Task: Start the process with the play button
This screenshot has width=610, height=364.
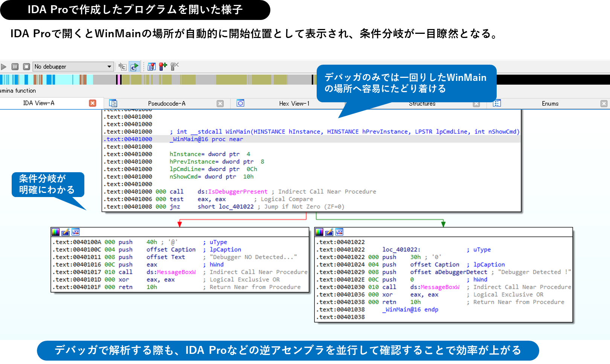Action: coord(3,67)
